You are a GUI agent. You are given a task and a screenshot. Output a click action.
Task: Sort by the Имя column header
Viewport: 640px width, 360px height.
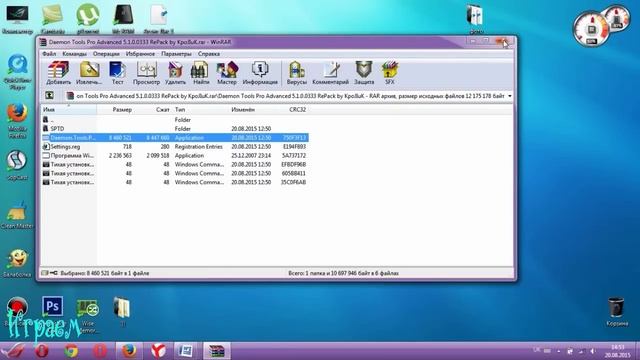[x=69, y=109]
